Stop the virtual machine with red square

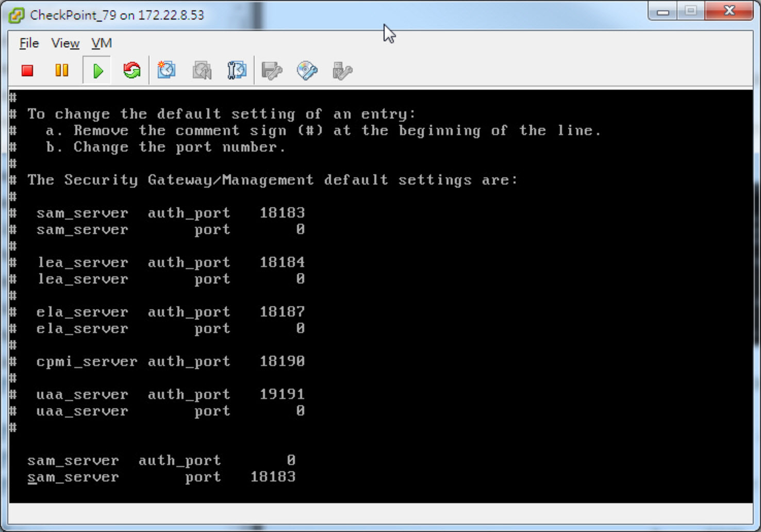point(27,71)
